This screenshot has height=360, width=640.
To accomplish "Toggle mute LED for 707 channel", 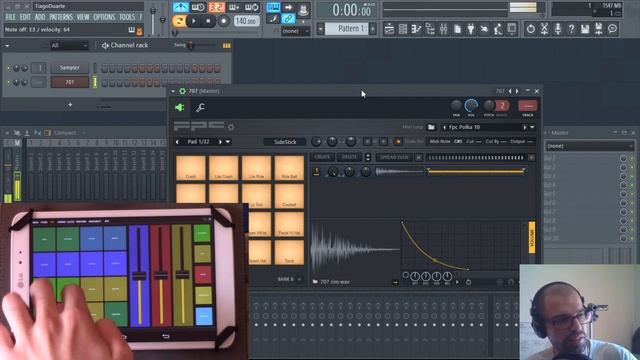I will 9,82.
